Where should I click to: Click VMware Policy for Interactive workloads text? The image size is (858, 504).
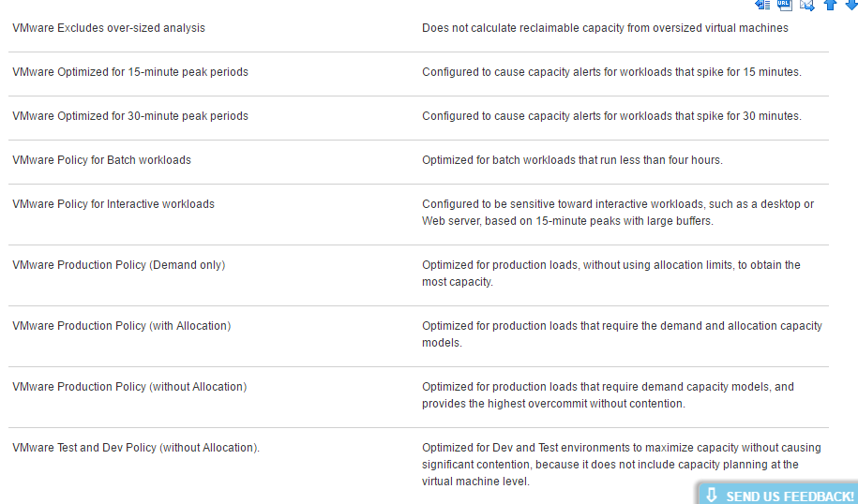113,204
